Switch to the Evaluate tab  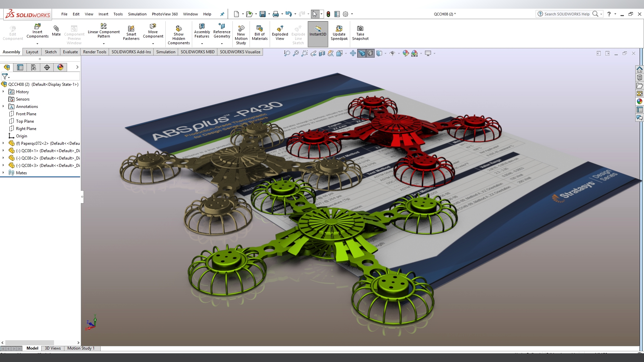(70, 52)
